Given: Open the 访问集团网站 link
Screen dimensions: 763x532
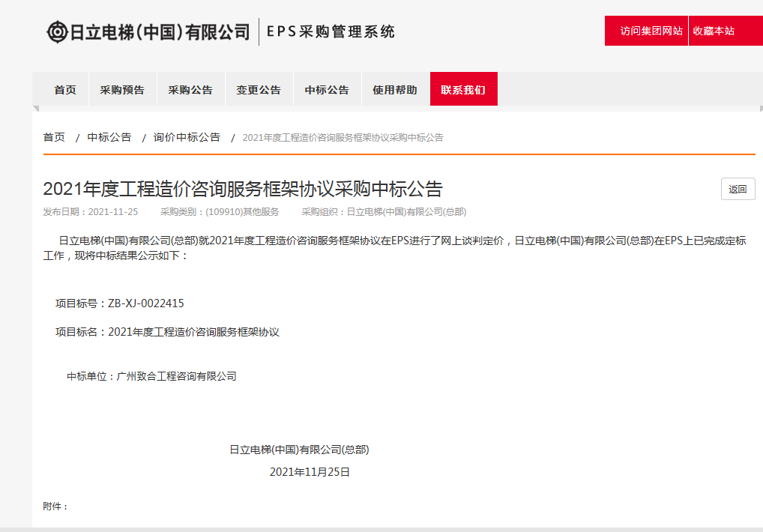Looking at the screenshot, I should pyautogui.click(x=646, y=31).
